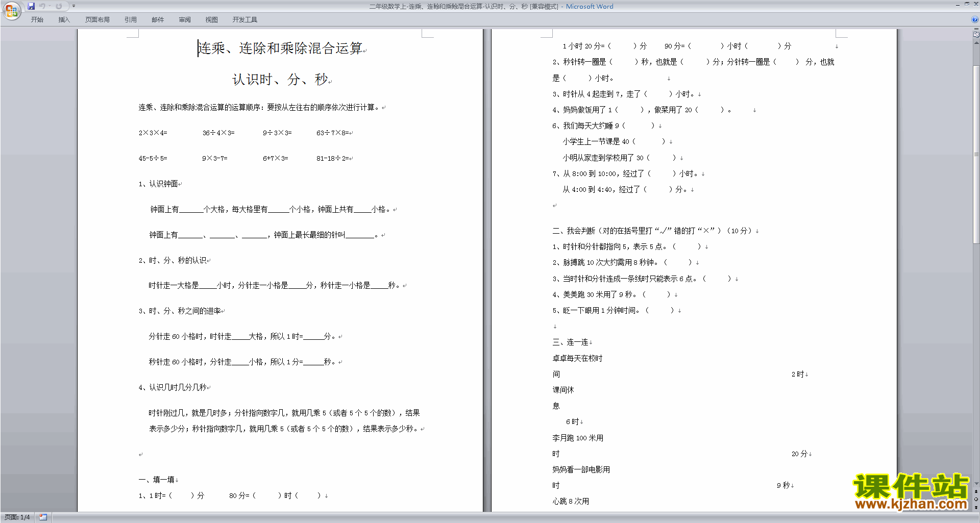
Task: Click the proofing status icon in status bar
Action: coord(43,517)
